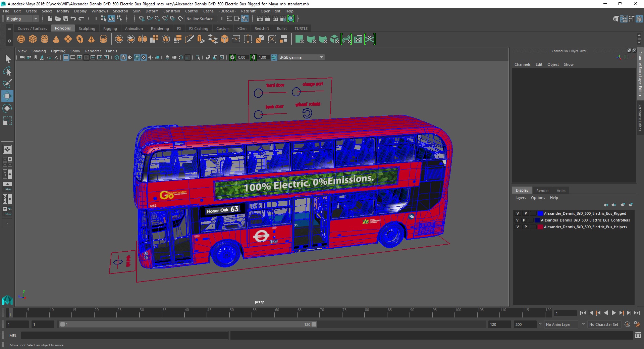The height and width of the screenshot is (349, 644).
Task: Toggle display type box on Bus_Rigged layer
Action: coord(533,213)
